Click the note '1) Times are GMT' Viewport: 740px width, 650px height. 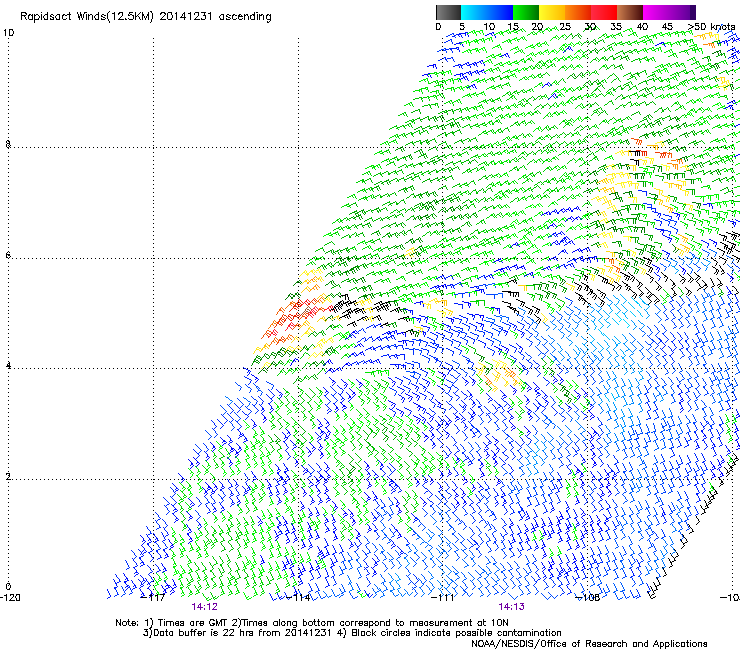point(187,623)
